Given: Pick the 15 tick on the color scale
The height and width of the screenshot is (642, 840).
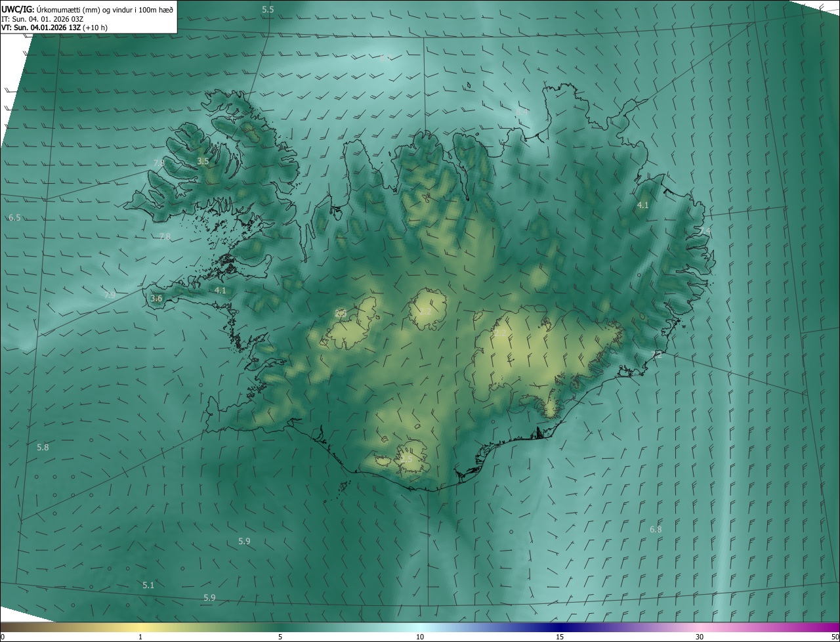Looking at the screenshot, I should click(x=560, y=637).
